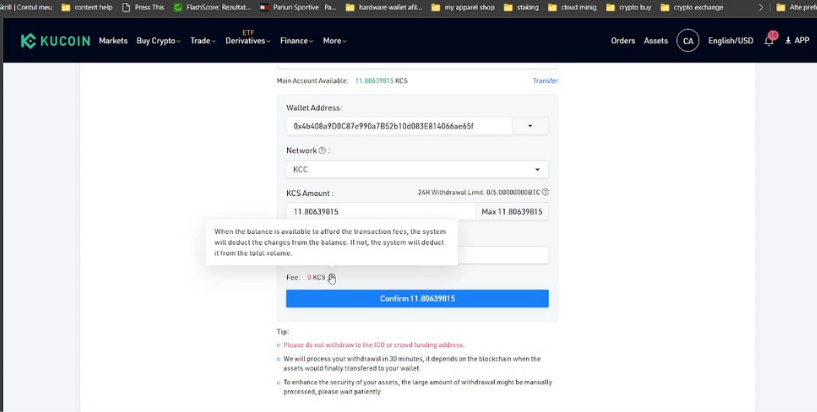Open the Press This bookmark
This screenshot has width=817, height=412.
(143, 7)
